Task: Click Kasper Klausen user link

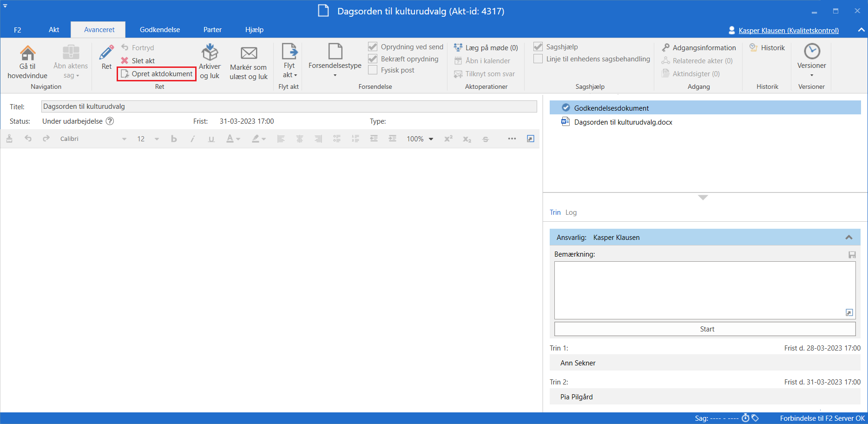Action: [788, 30]
